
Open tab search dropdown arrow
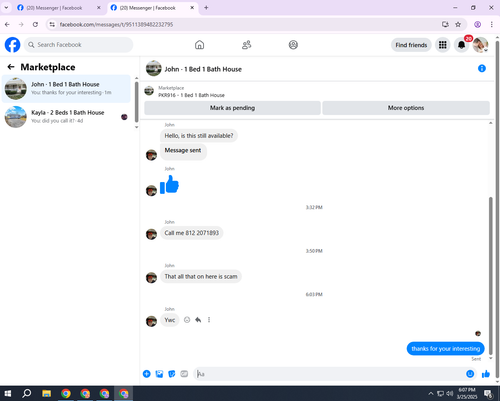(6, 7)
